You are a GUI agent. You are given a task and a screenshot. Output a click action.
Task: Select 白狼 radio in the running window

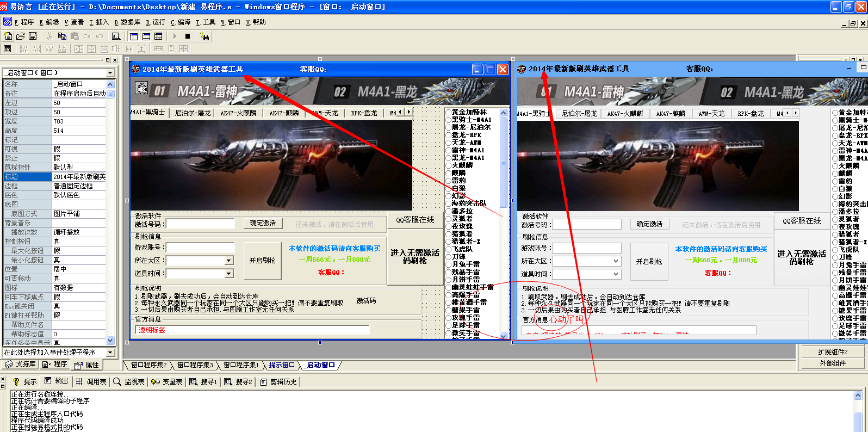coord(835,189)
